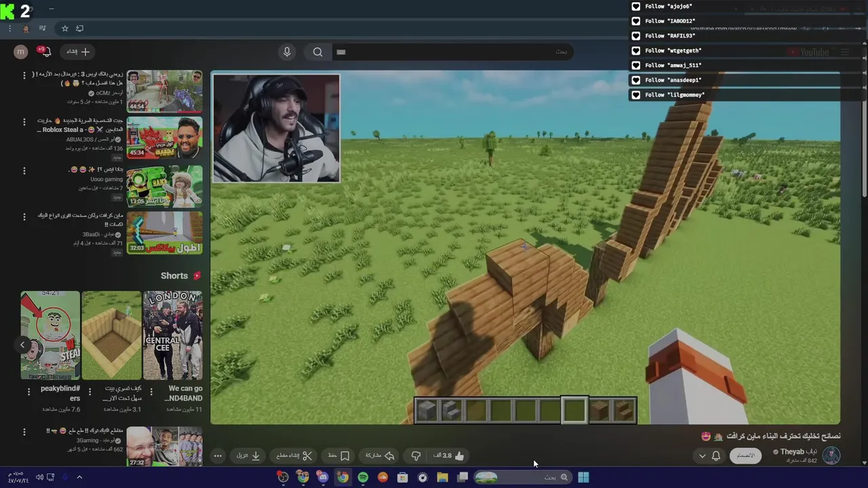Open the browser three-dot menu
This screenshot has width=868, height=488.
click(9, 28)
